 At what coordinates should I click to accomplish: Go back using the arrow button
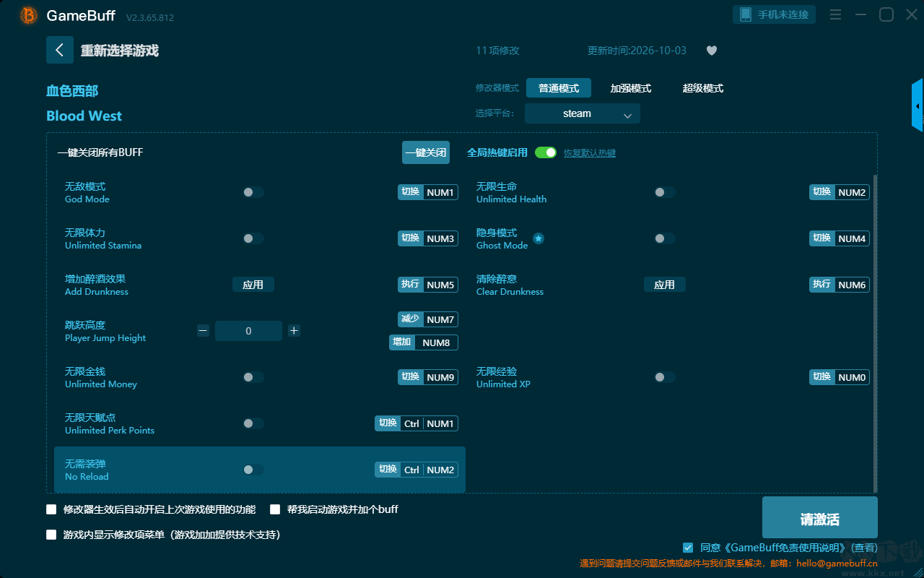[60, 50]
